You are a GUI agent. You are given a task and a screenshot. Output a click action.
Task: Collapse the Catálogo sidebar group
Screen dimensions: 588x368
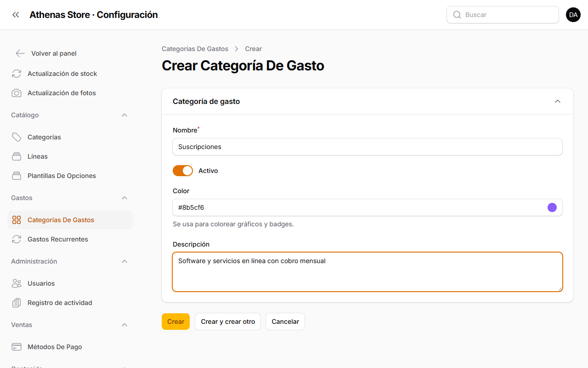coord(124,115)
